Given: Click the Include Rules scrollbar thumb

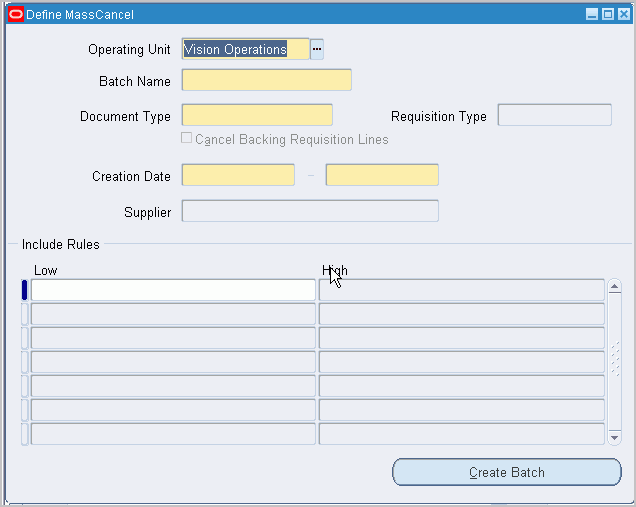Looking at the screenshot, I should pos(615,359).
